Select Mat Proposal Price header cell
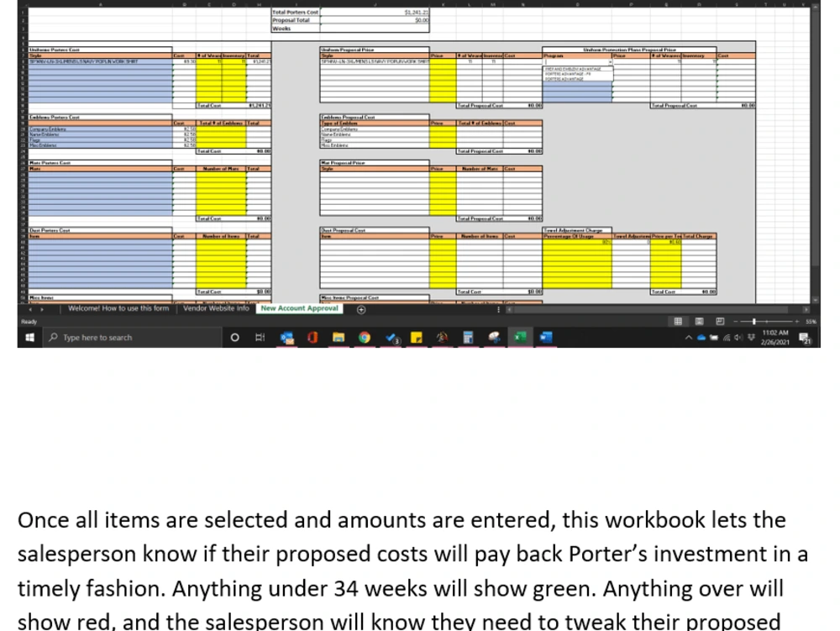 (375, 163)
